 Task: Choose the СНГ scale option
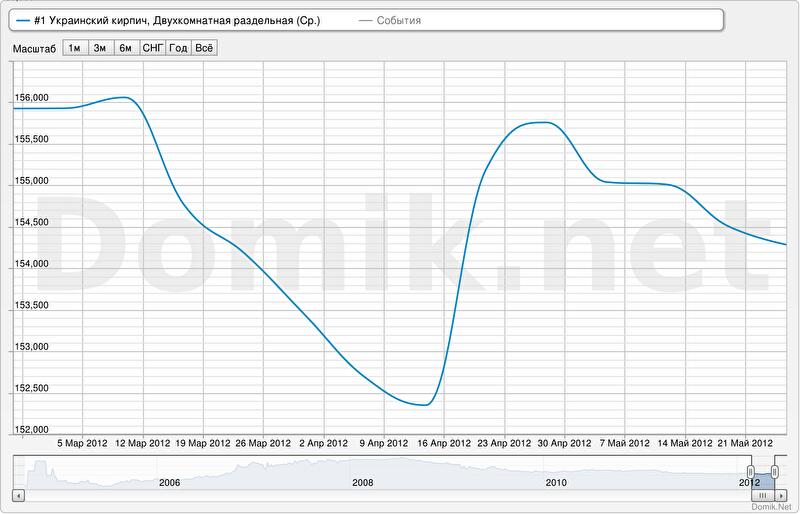[x=153, y=48]
